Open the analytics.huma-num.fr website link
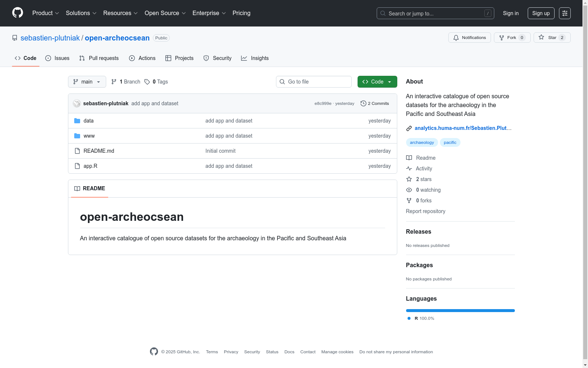Image resolution: width=588 pixels, height=368 pixels. (x=463, y=128)
